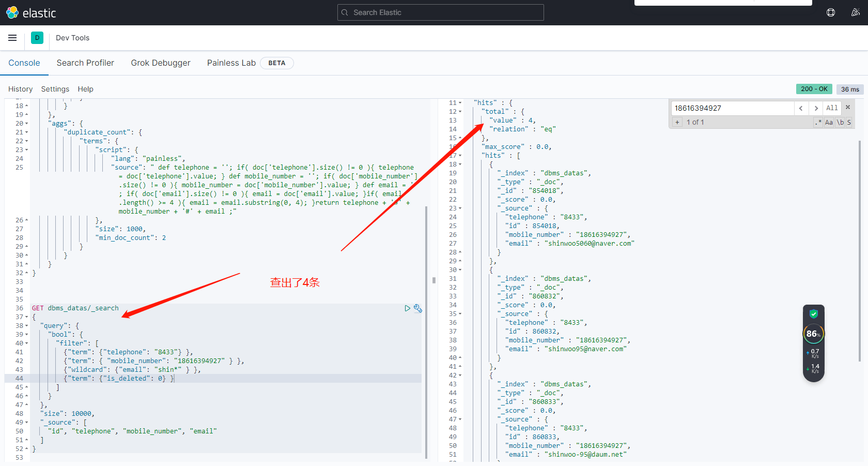The image size is (868, 466).
Task: Collapse response fold at line 11 "hits"
Action: 460,103
